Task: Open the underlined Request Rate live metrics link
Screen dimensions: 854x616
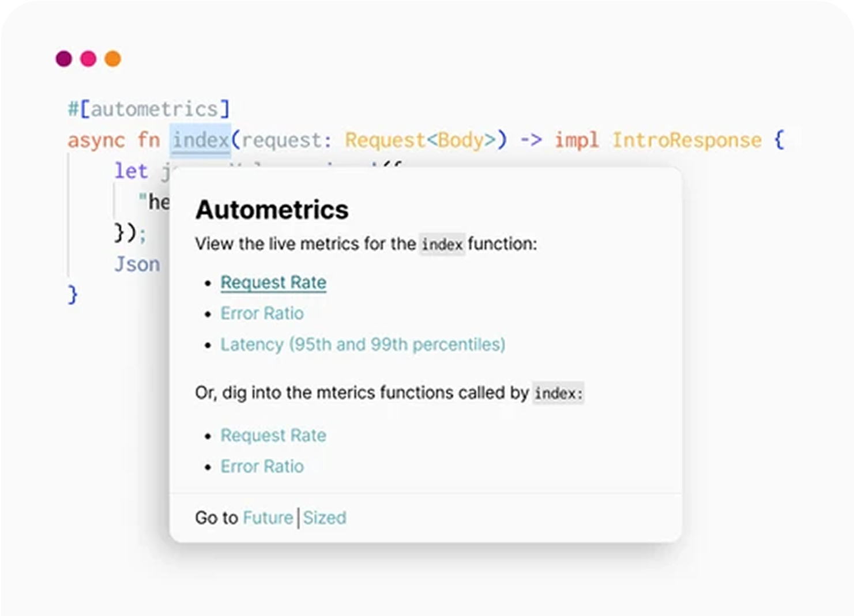Action: click(273, 282)
